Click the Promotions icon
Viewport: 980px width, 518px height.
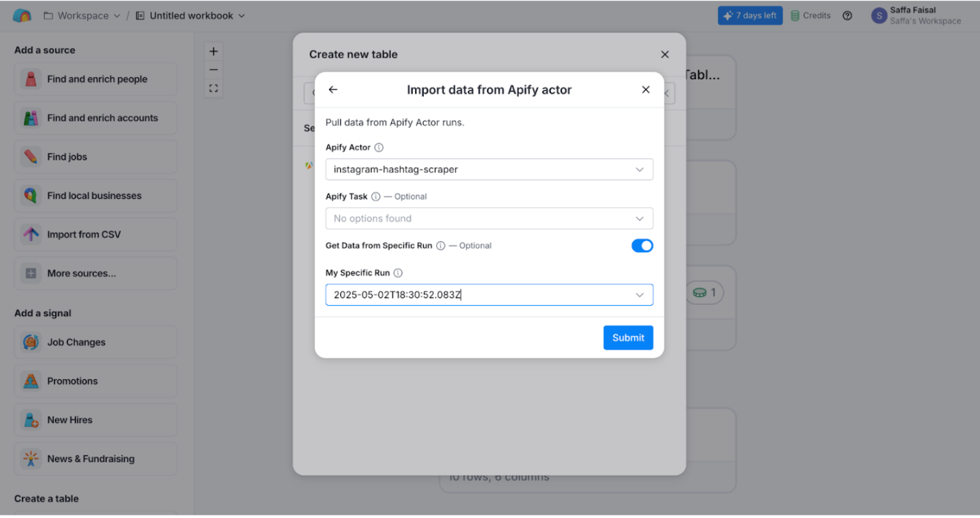tap(31, 381)
